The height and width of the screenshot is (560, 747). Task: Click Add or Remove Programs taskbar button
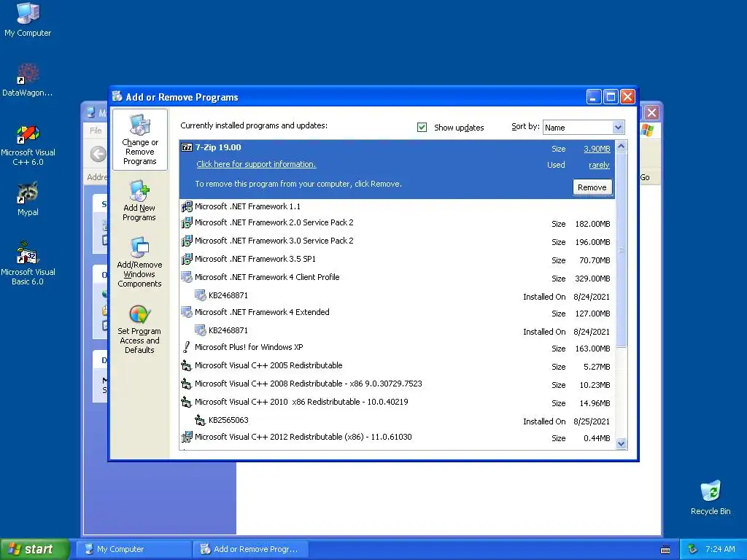[252, 549]
